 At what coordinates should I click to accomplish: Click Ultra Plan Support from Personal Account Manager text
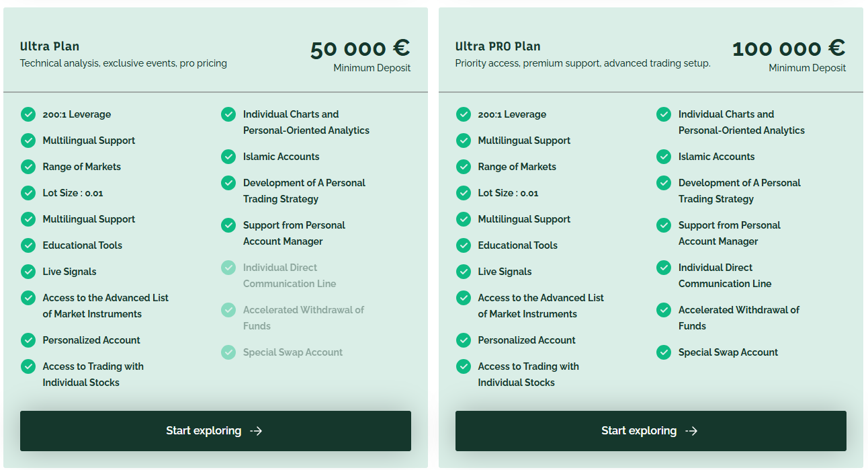click(294, 233)
